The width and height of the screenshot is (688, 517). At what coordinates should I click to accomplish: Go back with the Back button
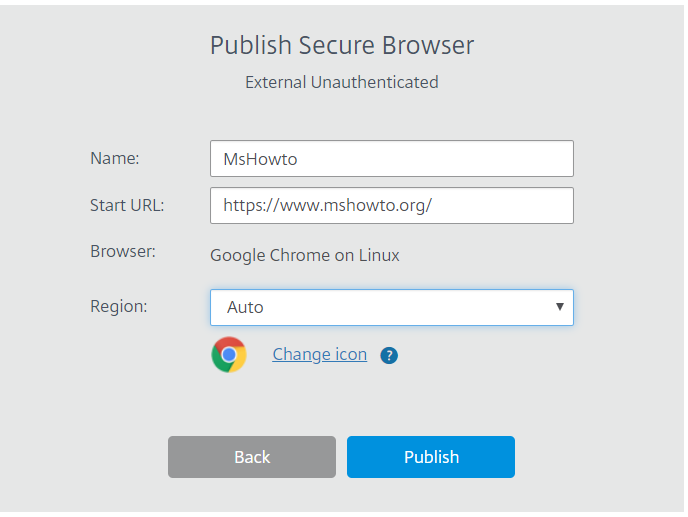pos(252,457)
